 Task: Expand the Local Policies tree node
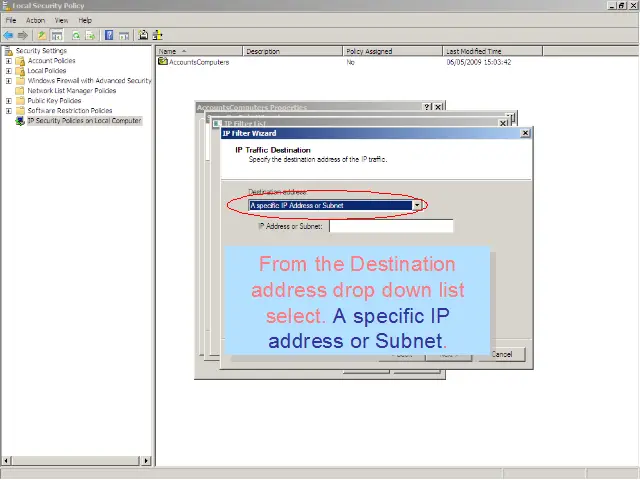click(x=9, y=71)
